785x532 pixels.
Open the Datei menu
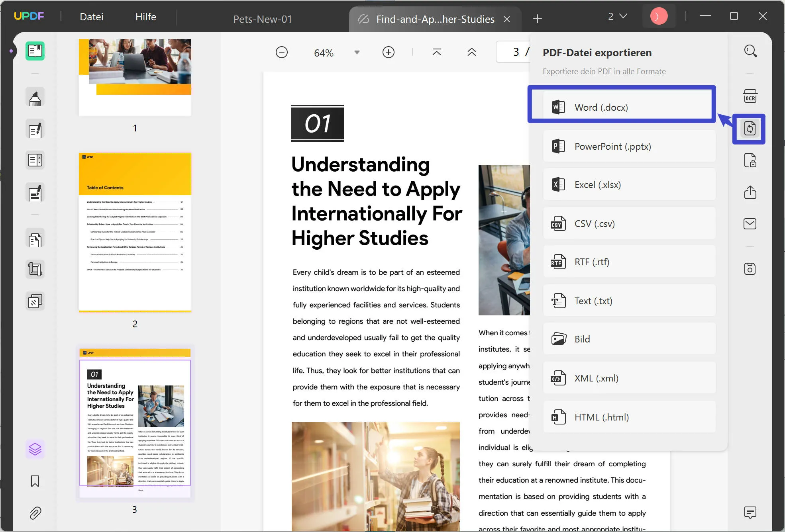click(91, 17)
